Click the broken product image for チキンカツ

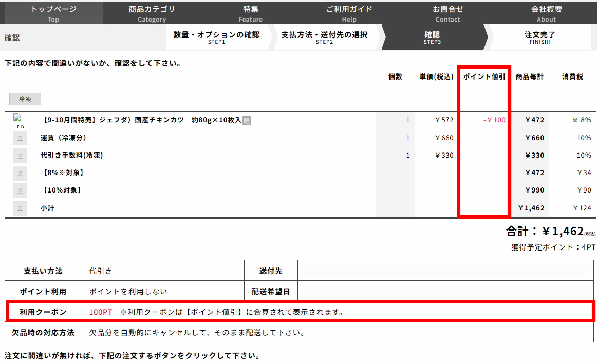[20, 120]
